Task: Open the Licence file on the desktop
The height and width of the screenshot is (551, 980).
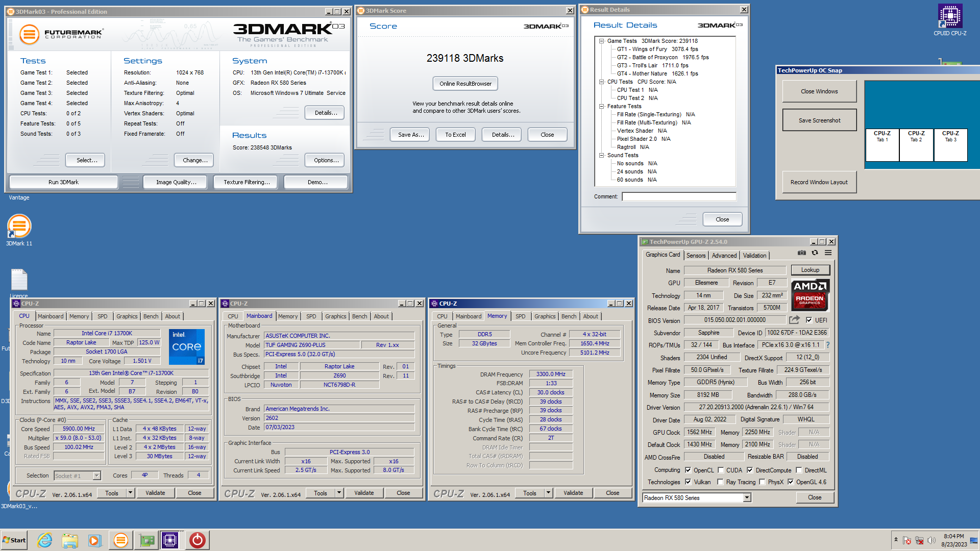Action: (x=19, y=284)
